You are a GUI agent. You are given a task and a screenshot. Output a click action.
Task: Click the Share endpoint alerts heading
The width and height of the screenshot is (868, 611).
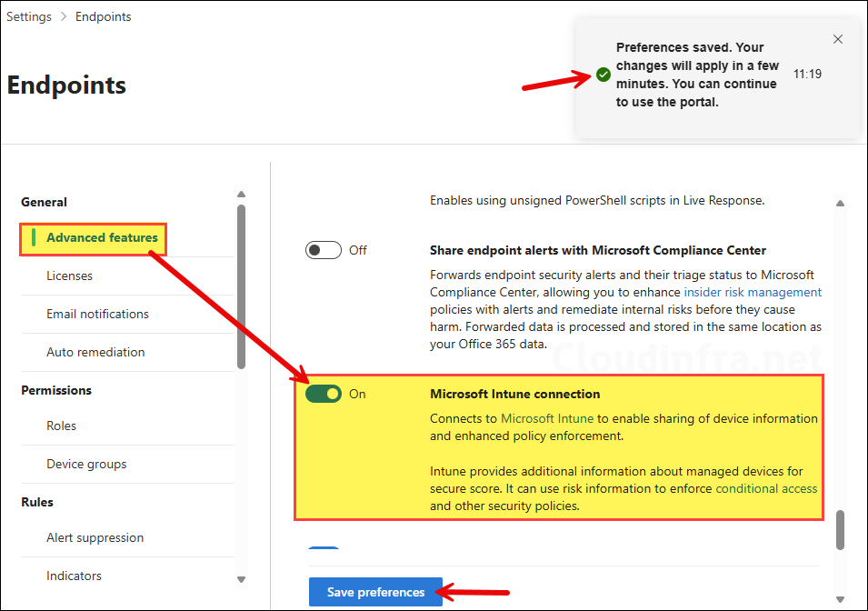pos(598,250)
